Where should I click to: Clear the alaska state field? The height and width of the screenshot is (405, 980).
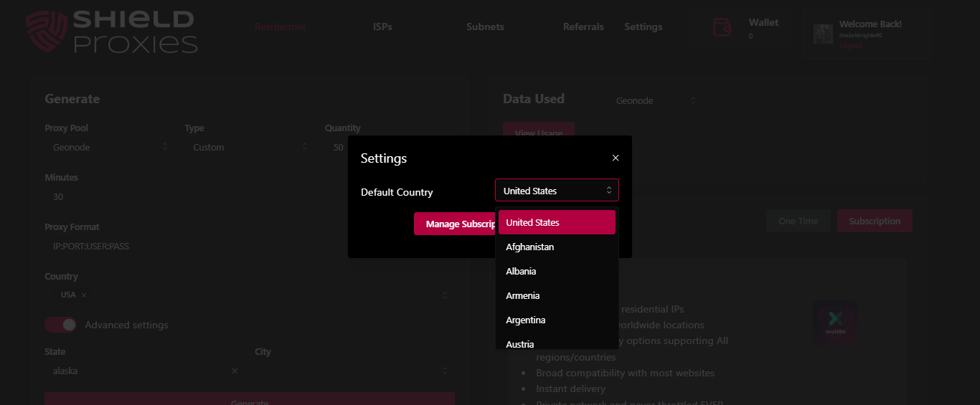(235, 371)
